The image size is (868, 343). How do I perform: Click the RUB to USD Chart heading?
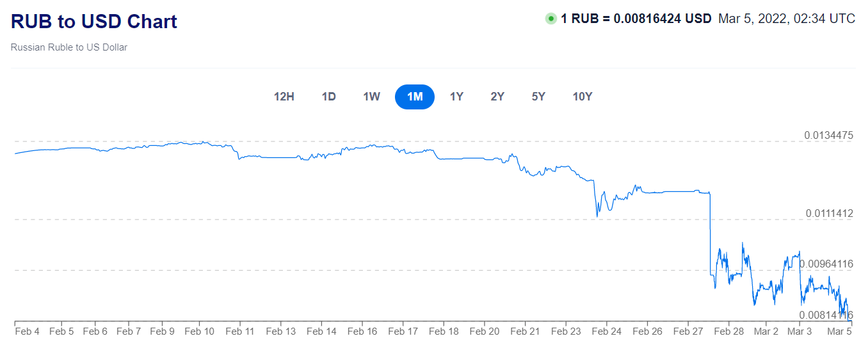(94, 21)
